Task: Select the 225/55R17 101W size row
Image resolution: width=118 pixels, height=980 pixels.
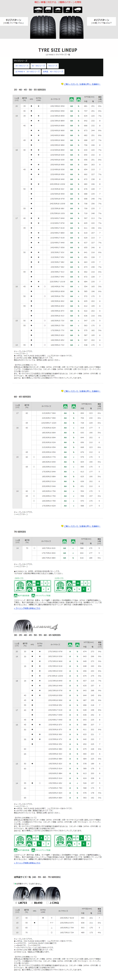Action: tap(58, 282)
